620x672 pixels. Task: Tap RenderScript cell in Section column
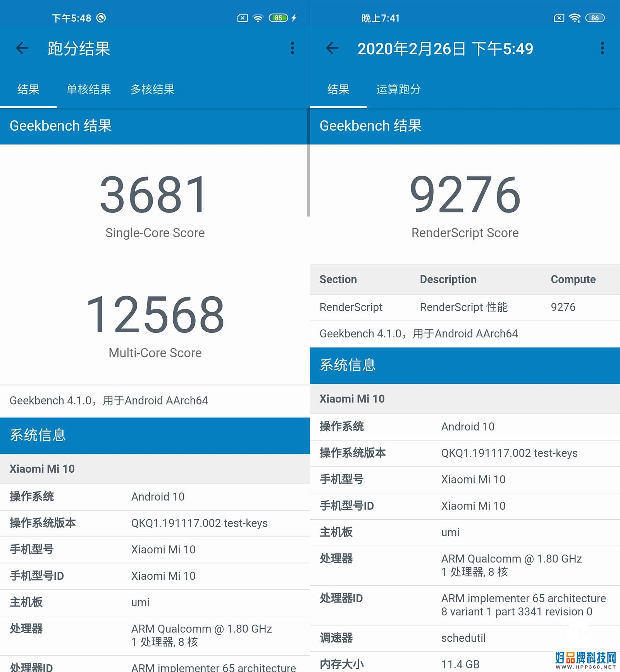[351, 307]
